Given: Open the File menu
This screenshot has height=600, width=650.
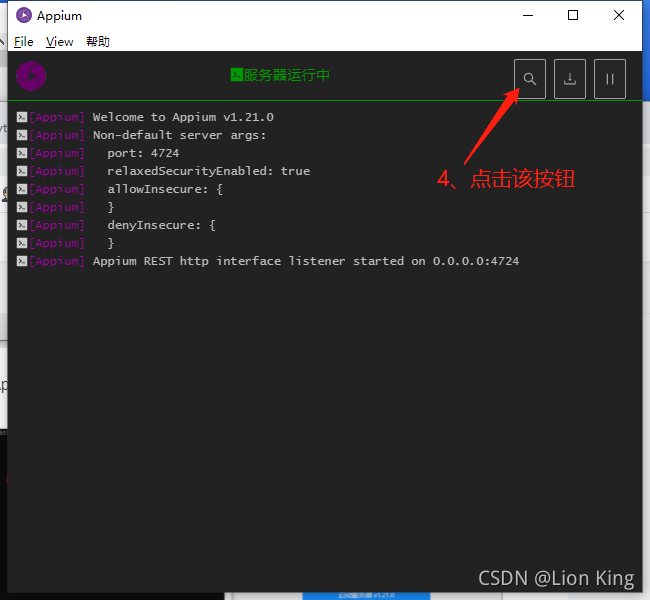Looking at the screenshot, I should pyautogui.click(x=24, y=41).
